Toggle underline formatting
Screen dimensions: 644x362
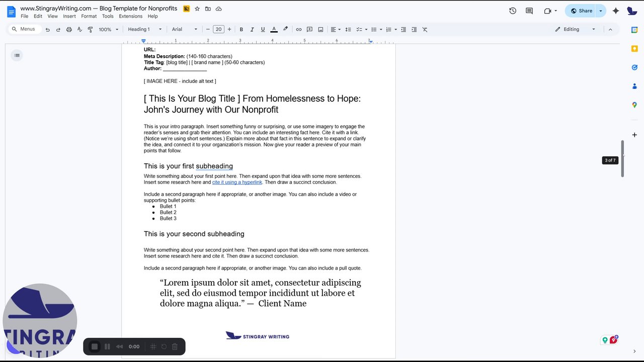[263, 30]
